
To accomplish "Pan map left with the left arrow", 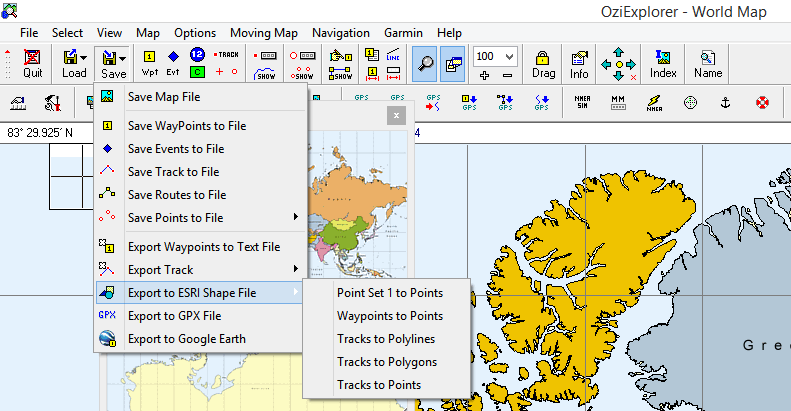I will point(606,65).
